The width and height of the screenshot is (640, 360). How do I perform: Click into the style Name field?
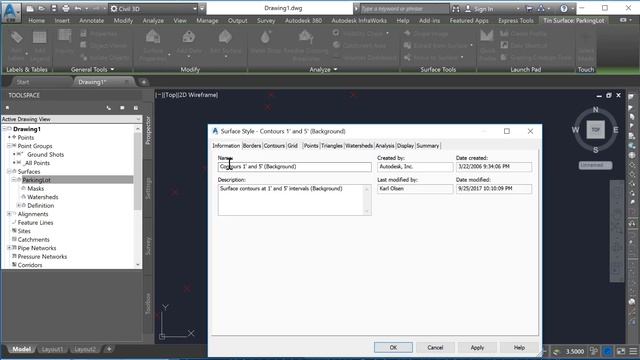pyautogui.click(x=294, y=167)
